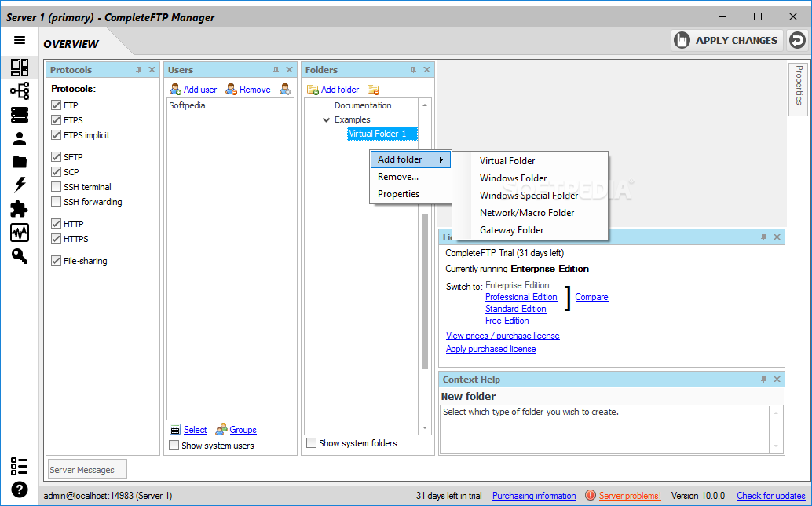Open the Help question mark icon

(x=19, y=489)
